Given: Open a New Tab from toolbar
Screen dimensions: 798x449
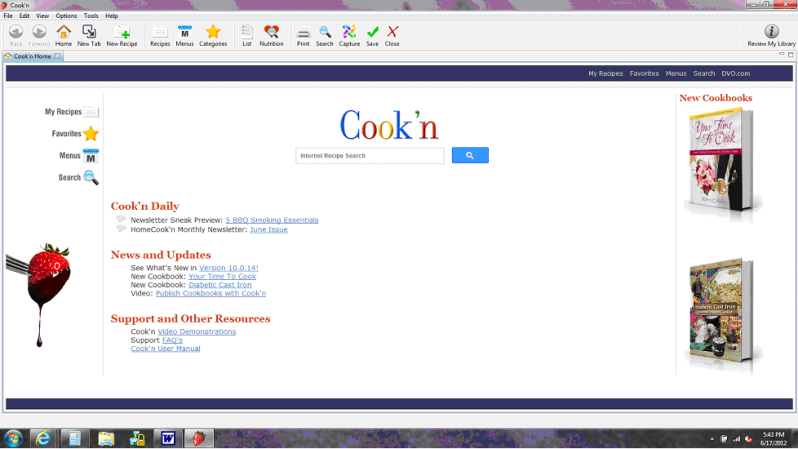Looking at the screenshot, I should point(89,35).
